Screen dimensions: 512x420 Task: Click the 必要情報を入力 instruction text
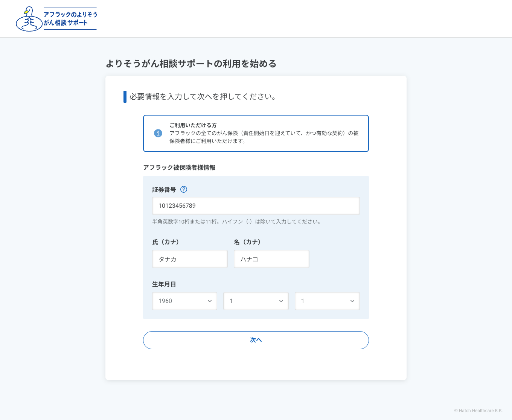click(x=202, y=97)
